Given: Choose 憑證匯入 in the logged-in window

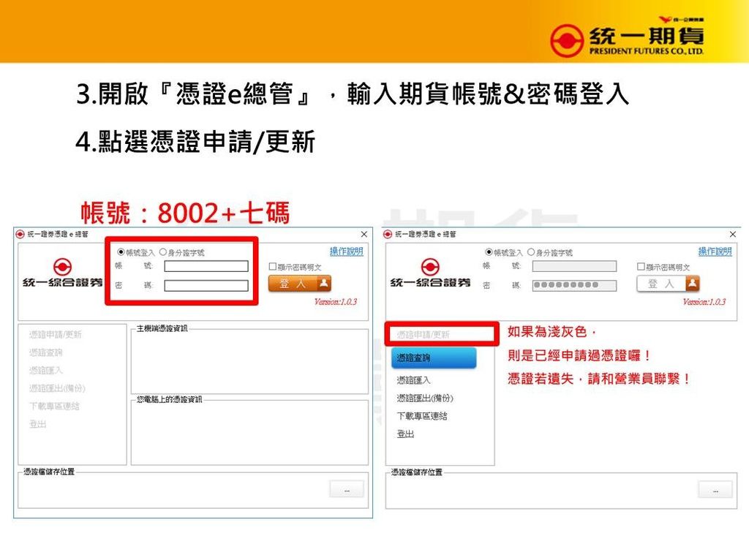Looking at the screenshot, I should (x=414, y=380).
